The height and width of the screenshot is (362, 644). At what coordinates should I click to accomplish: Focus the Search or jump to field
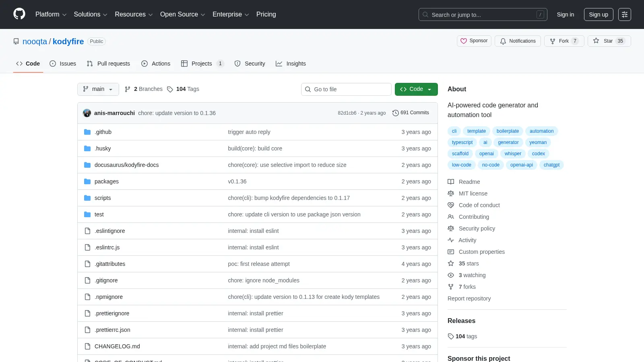click(x=483, y=14)
